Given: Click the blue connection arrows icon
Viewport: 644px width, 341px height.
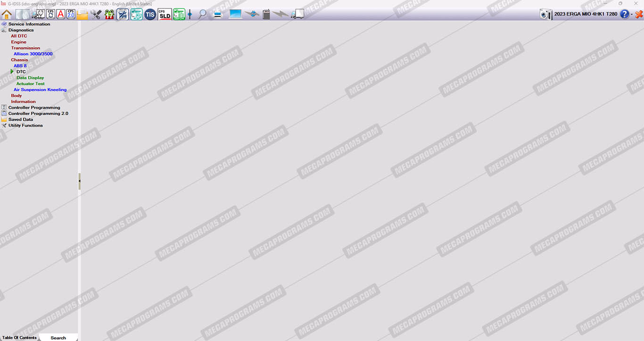Looking at the screenshot, I should pos(252,14).
